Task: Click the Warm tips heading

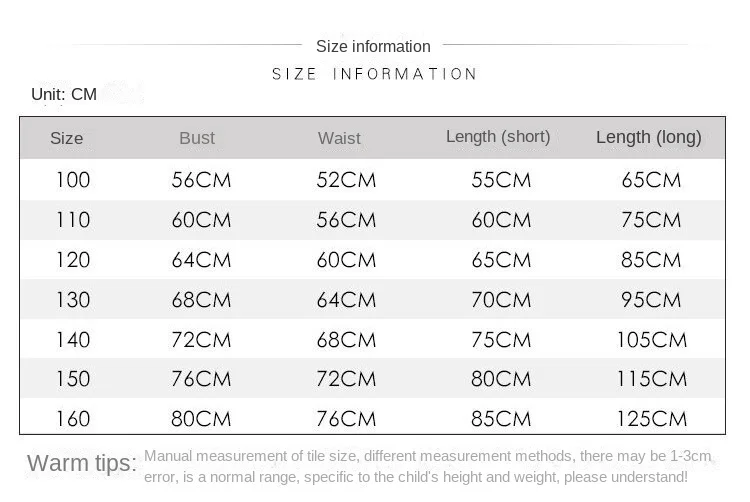Action: coord(82,463)
